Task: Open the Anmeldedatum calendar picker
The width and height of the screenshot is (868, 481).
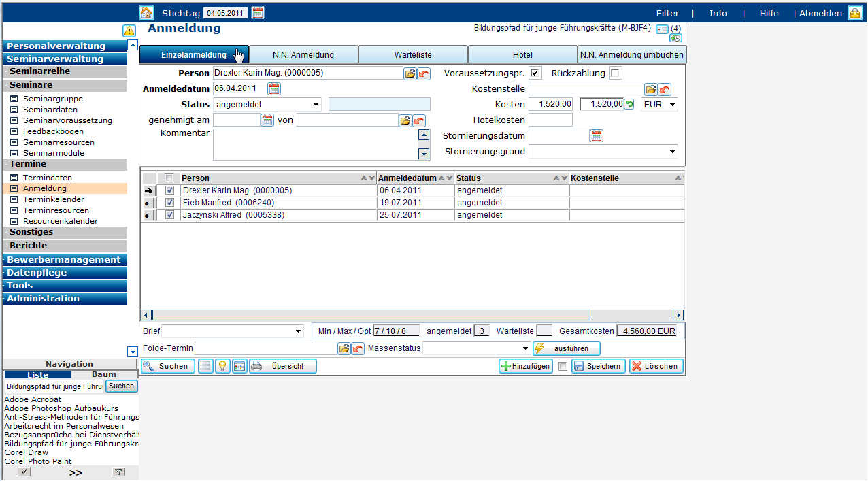Action: coord(274,88)
